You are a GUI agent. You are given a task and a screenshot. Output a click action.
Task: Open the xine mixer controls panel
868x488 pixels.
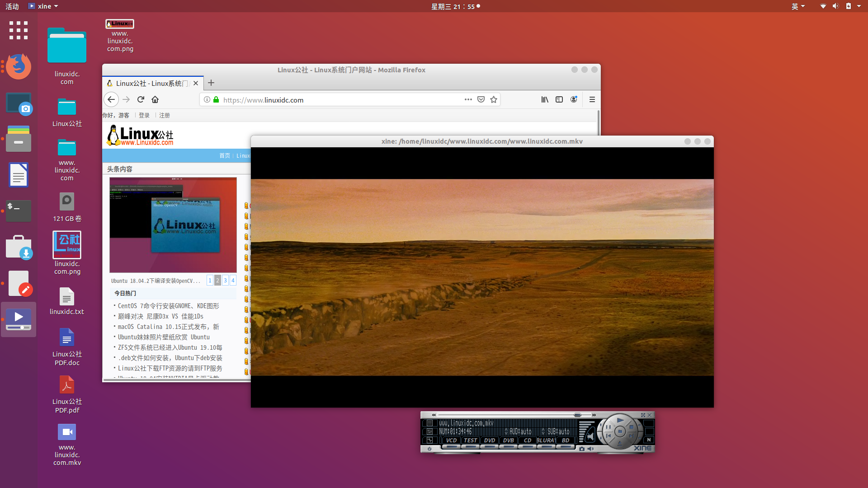[x=430, y=431]
